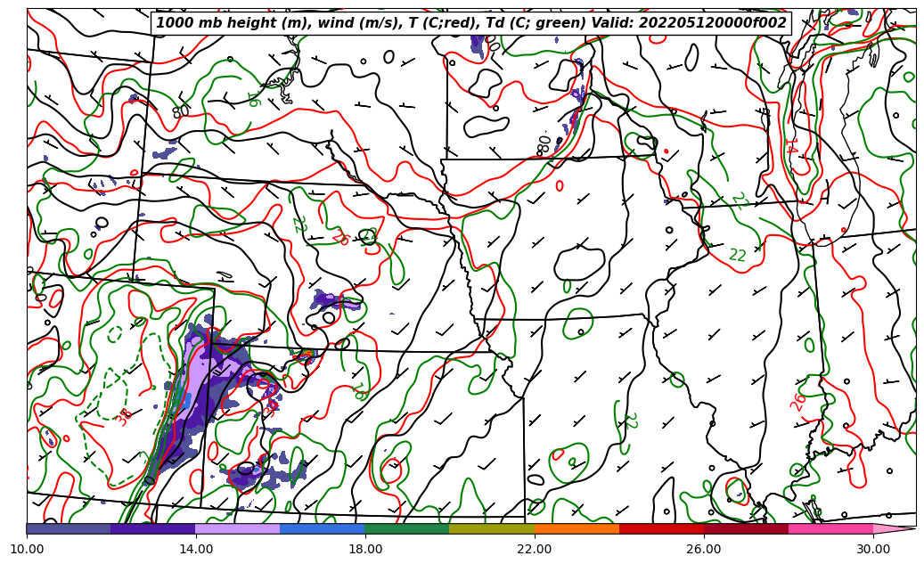924x564 pixels.
Task: Select the '26.00' colorbar tick label
Action: 704,549
